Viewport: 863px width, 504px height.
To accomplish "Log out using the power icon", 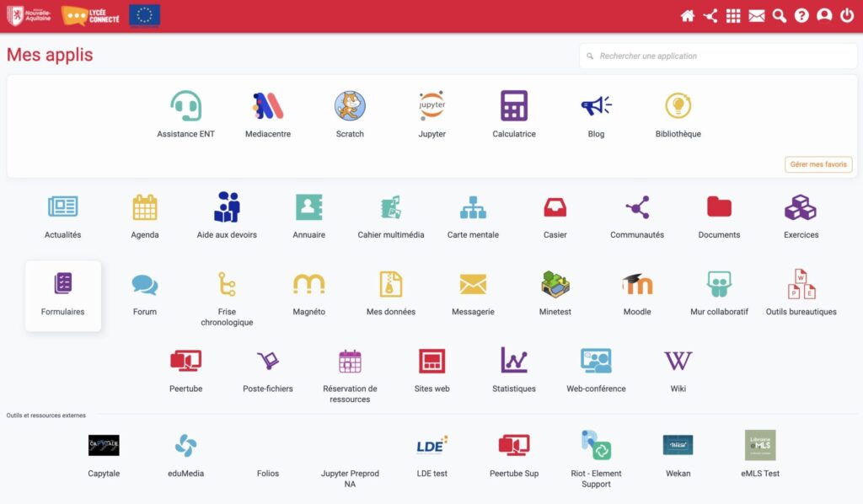I will tap(847, 16).
